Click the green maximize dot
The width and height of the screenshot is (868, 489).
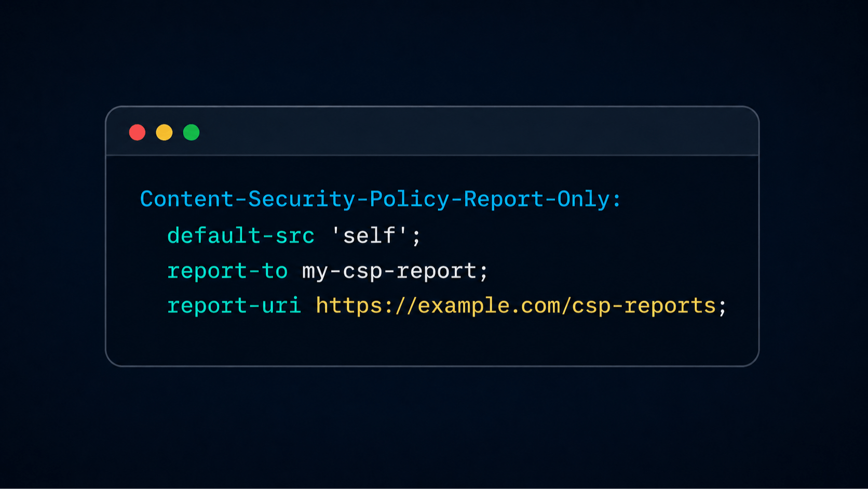191,133
